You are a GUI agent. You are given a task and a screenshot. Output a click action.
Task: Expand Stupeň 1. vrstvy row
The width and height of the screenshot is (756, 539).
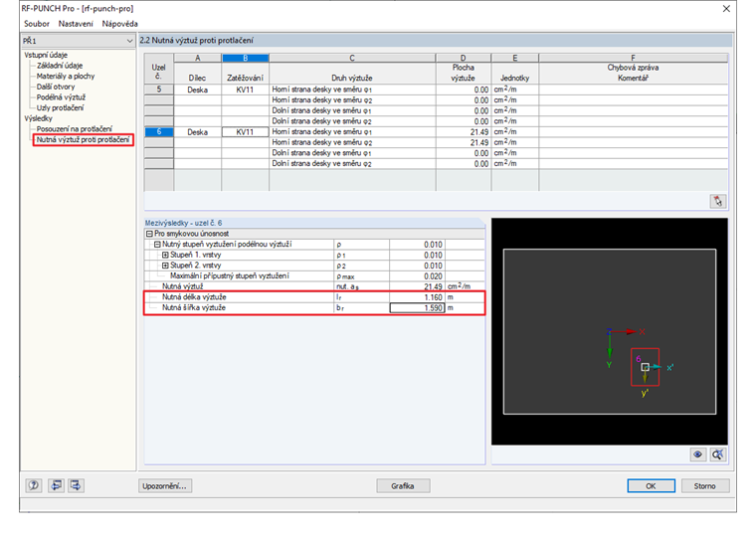pos(165,255)
